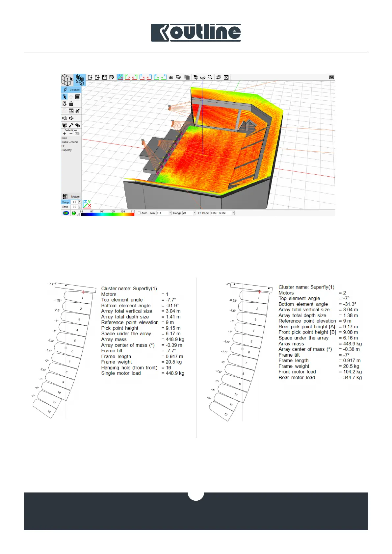Click the group selections icon

click(78, 134)
